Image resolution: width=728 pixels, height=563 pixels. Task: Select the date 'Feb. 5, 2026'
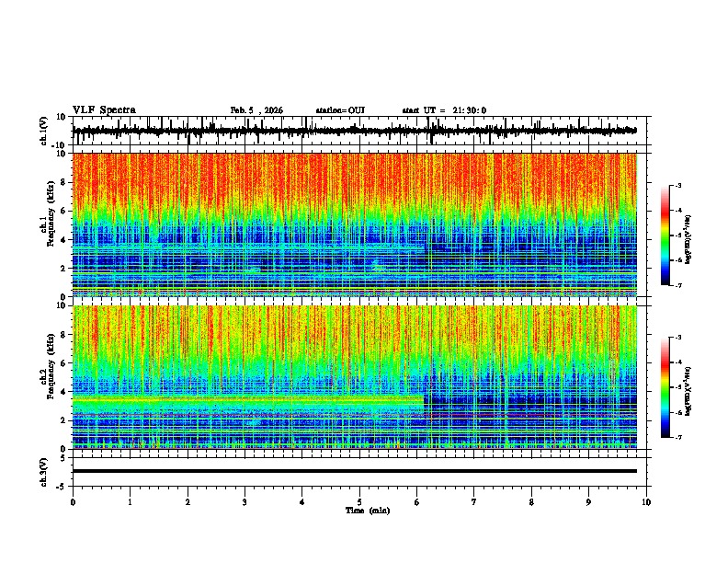[x=256, y=110]
